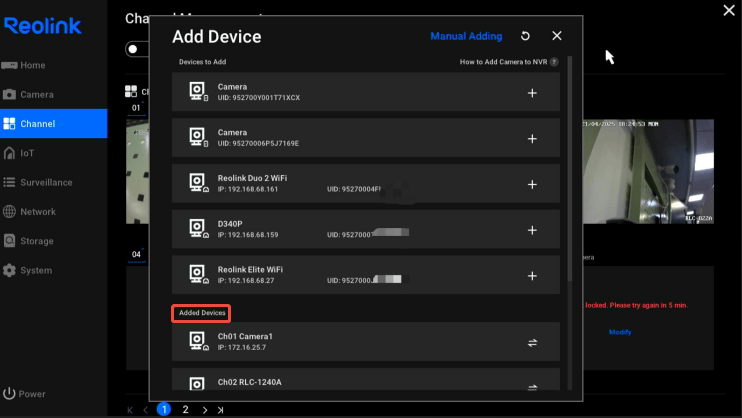Click the help question mark icon
The image size is (742, 418).
pos(554,62)
